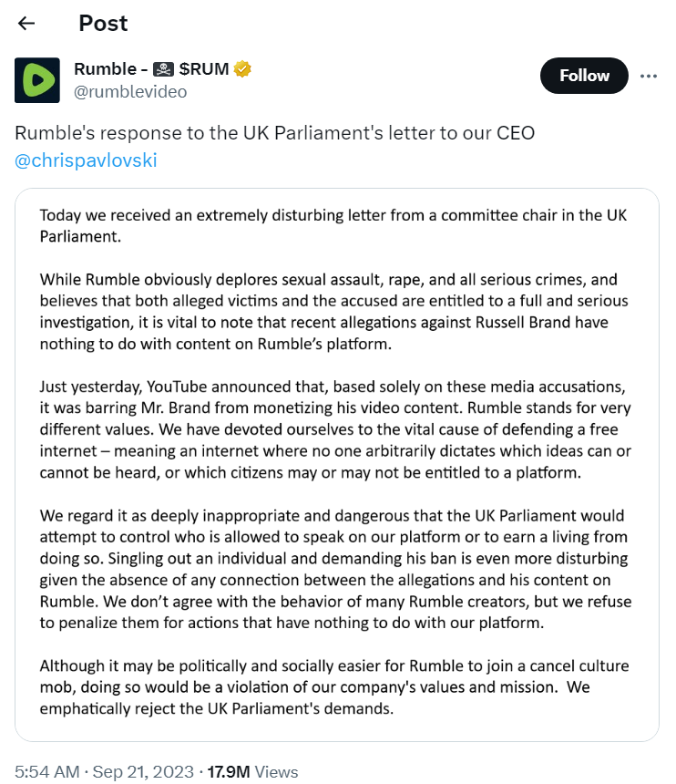Click the paragraph beginning 'Just yesterday, YouTube announced'

click(x=335, y=429)
